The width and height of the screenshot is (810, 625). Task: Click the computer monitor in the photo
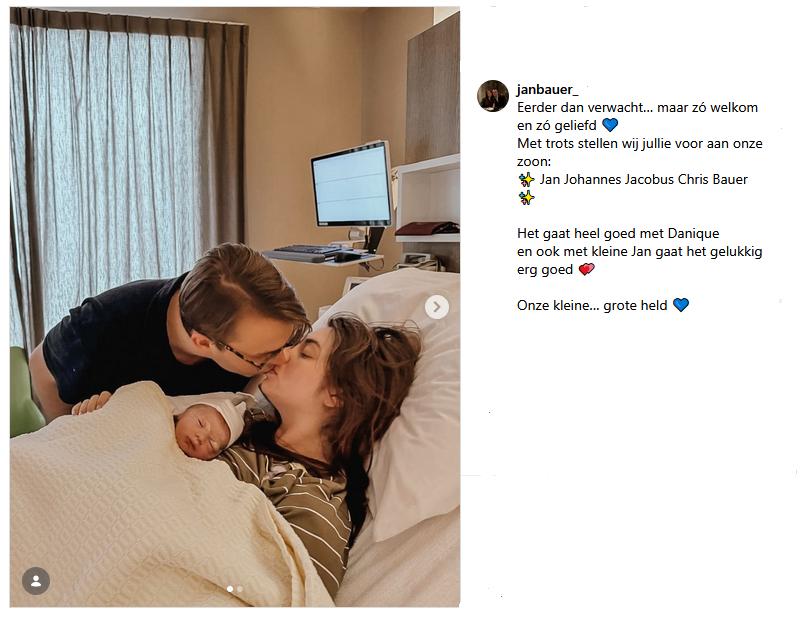(351, 185)
